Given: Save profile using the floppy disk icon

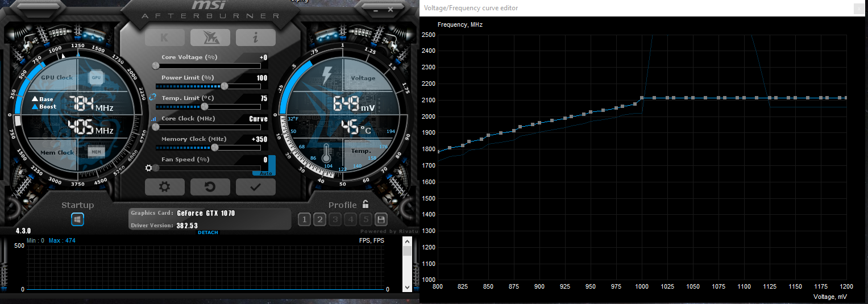Looking at the screenshot, I should point(381,219).
